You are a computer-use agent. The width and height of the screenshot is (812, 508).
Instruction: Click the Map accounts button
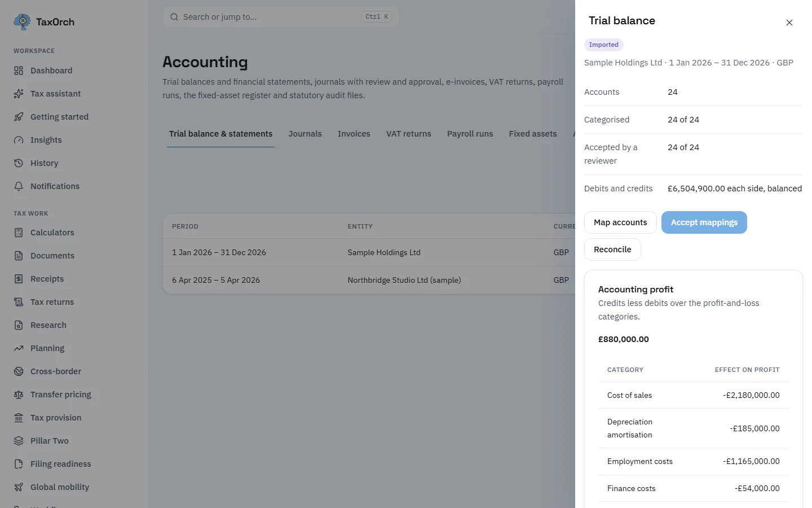point(620,222)
